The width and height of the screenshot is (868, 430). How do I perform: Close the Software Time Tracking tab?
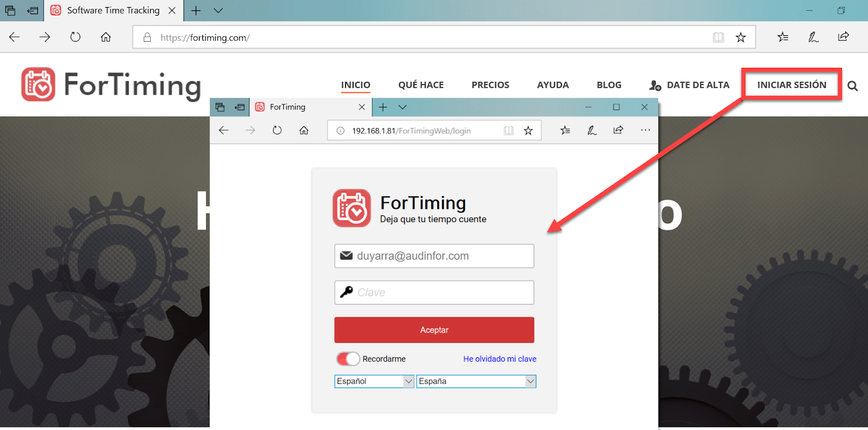click(172, 10)
